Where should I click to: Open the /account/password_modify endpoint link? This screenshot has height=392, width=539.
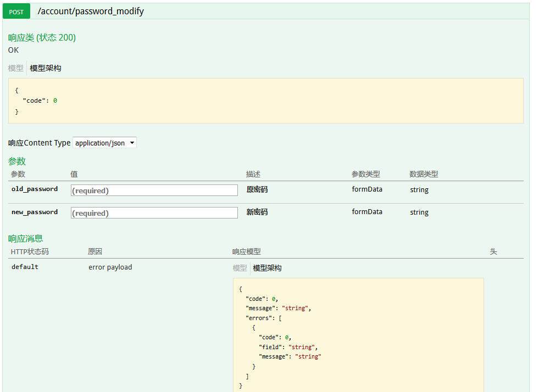pos(91,11)
